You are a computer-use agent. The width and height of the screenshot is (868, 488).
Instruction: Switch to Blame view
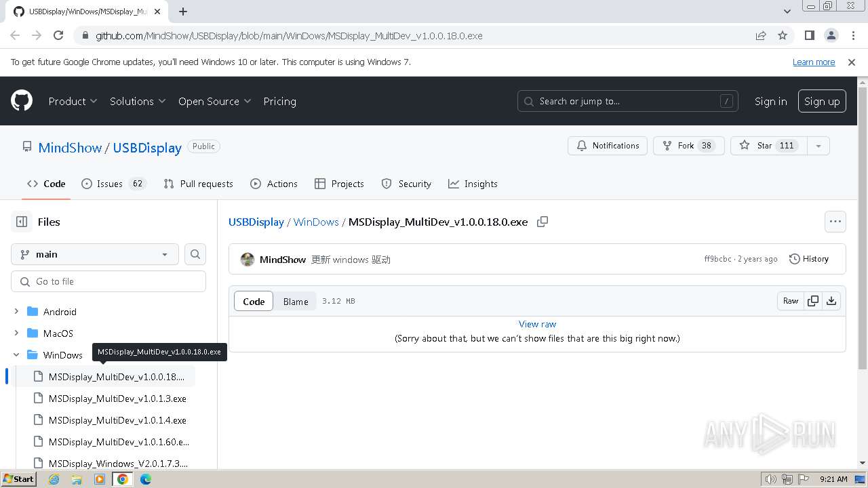pyautogui.click(x=296, y=302)
